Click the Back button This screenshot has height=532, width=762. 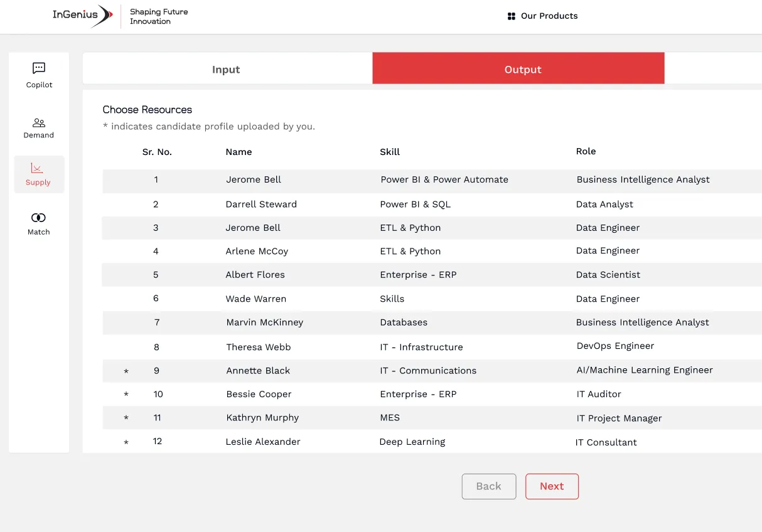click(489, 486)
